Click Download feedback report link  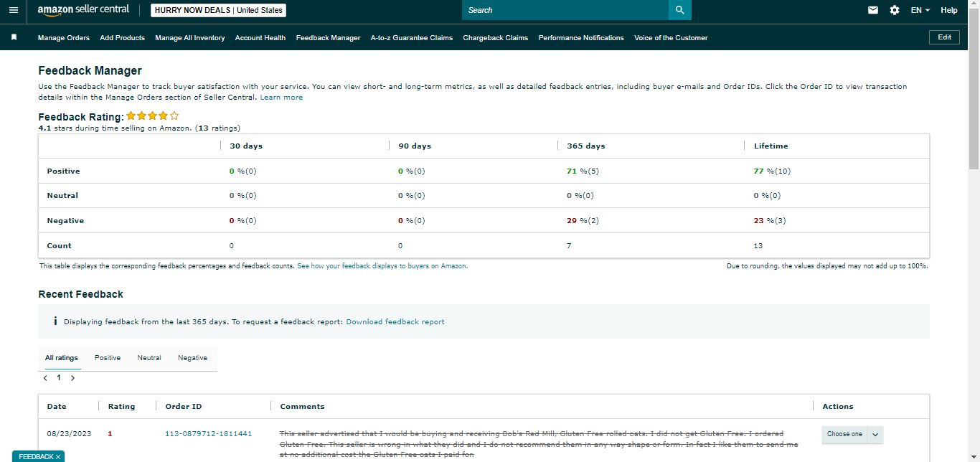(x=395, y=321)
